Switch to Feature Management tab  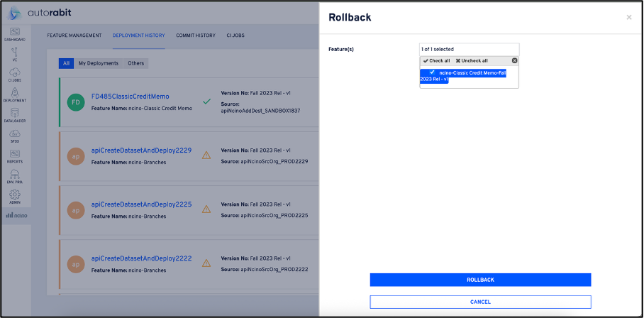coord(74,35)
